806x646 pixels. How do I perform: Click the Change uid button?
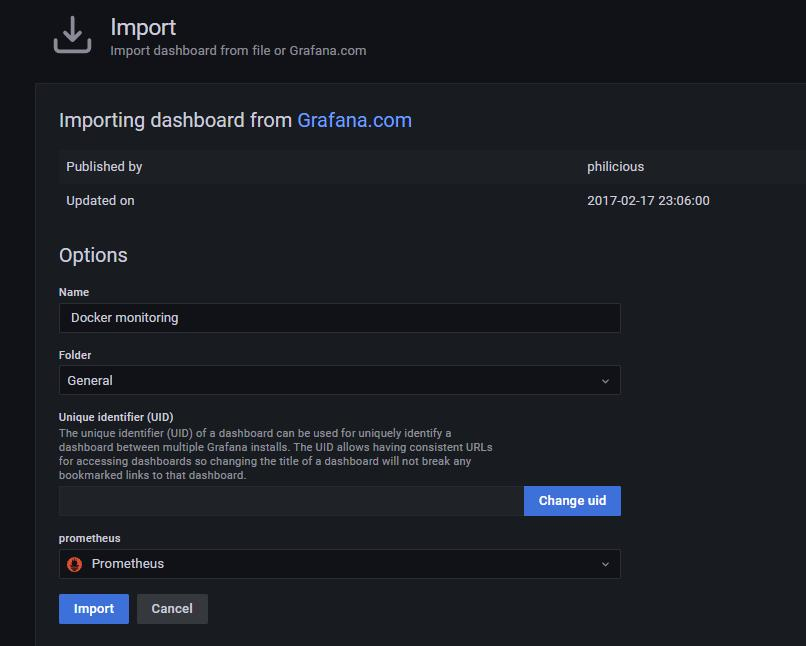pyautogui.click(x=572, y=501)
